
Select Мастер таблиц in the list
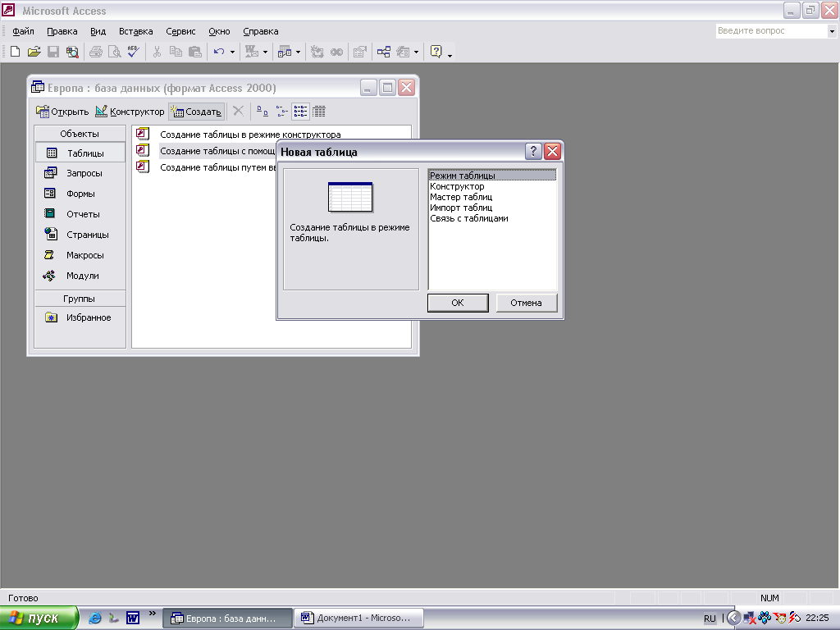pyautogui.click(x=461, y=197)
